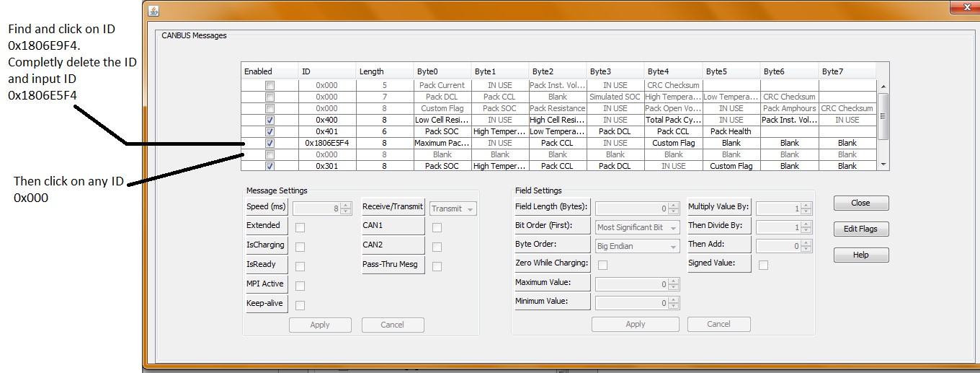This screenshot has height=373, width=980.
Task: Open the Byte Order Big Endian dropdown
Action: point(637,246)
